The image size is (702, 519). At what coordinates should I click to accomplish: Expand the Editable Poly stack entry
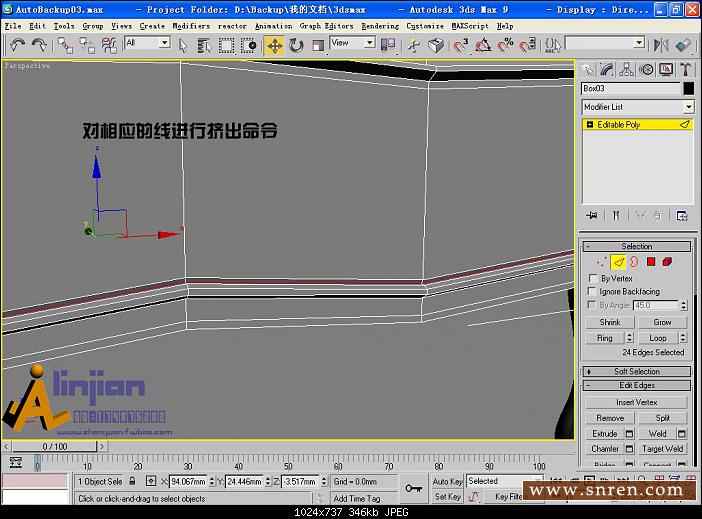pos(590,124)
